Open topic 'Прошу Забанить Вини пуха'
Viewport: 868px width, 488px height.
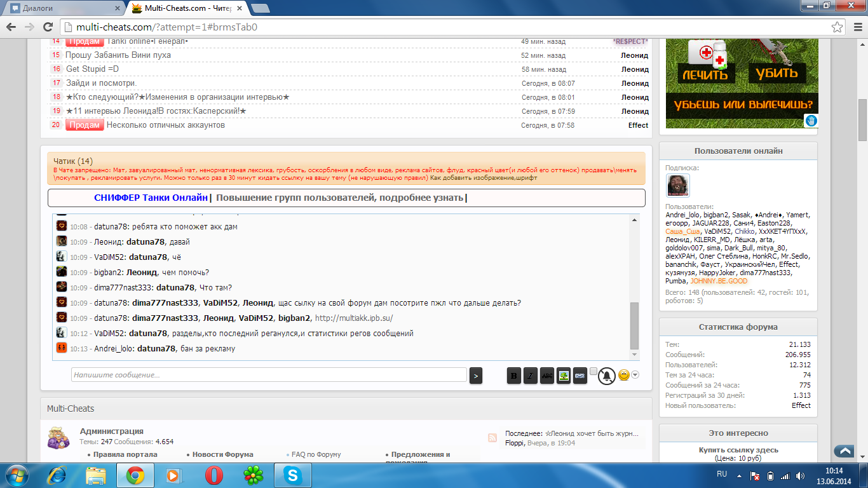click(118, 55)
